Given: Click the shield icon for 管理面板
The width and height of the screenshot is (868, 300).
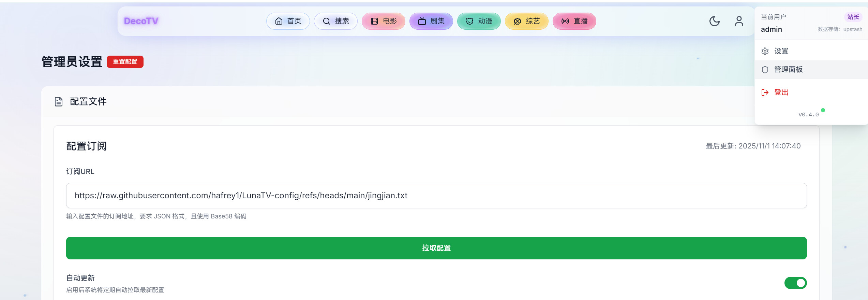Looking at the screenshot, I should (x=765, y=70).
